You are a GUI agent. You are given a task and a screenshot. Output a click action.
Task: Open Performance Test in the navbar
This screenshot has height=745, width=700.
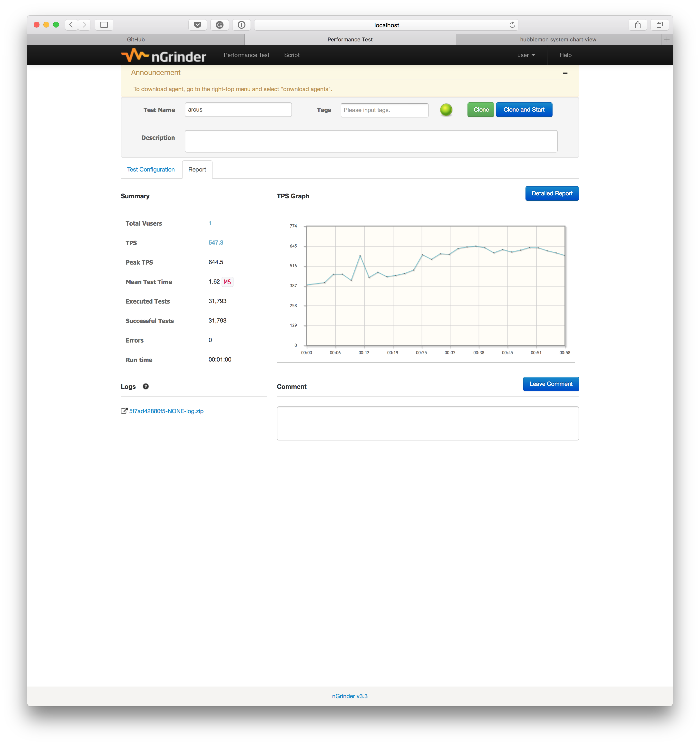(246, 55)
